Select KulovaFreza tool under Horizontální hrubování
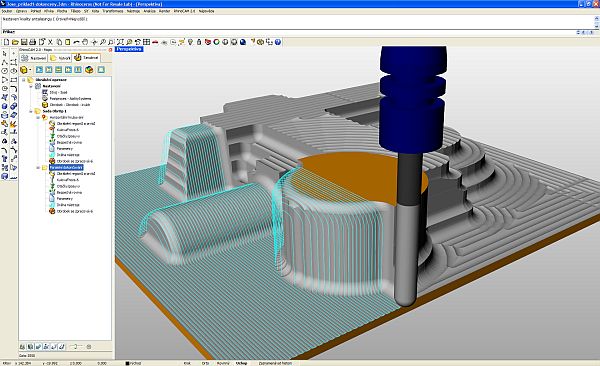The image size is (600, 366). click(68, 130)
